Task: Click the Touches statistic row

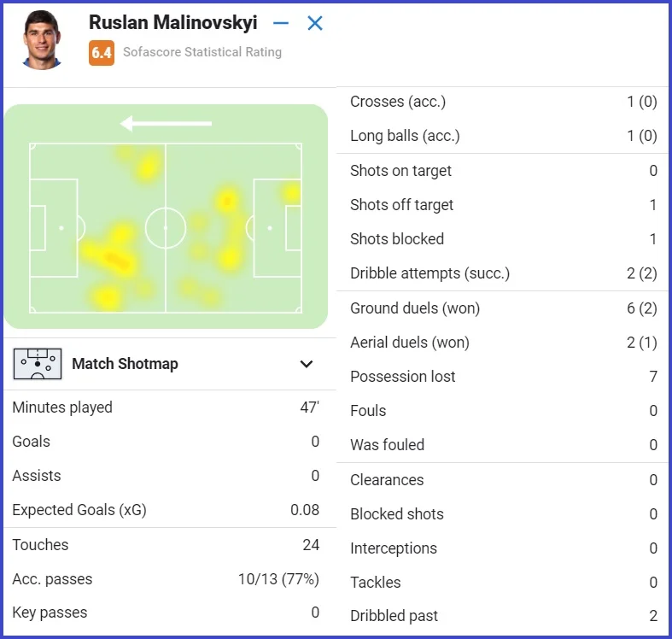Action: click(x=166, y=545)
